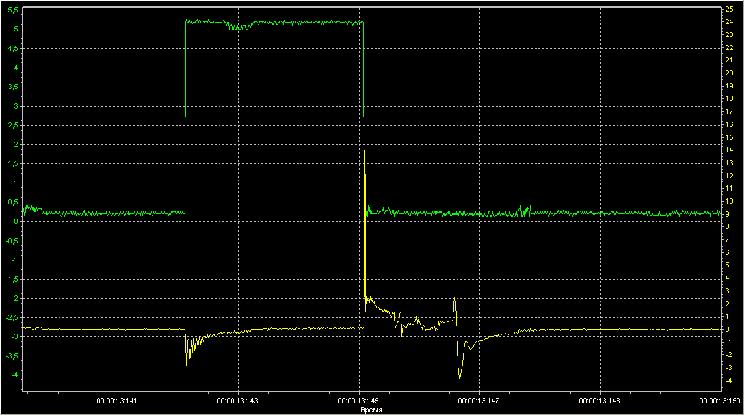Click the green left-axis value 3,5

point(14,87)
